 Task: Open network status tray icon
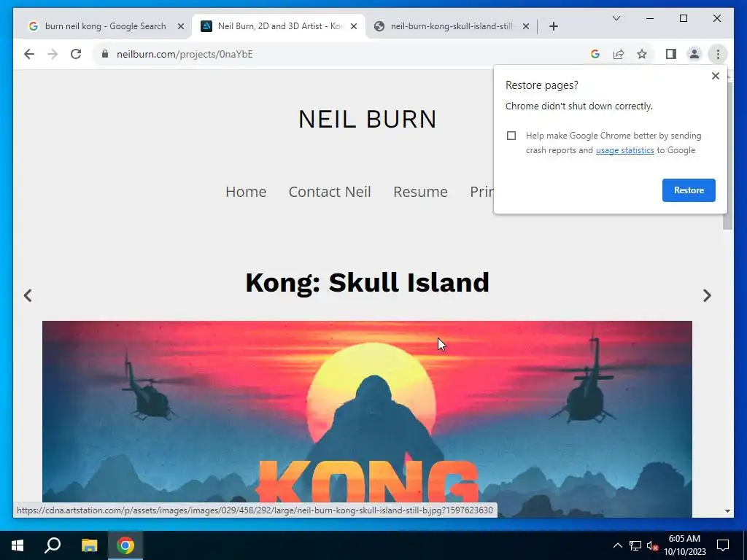pos(635,545)
